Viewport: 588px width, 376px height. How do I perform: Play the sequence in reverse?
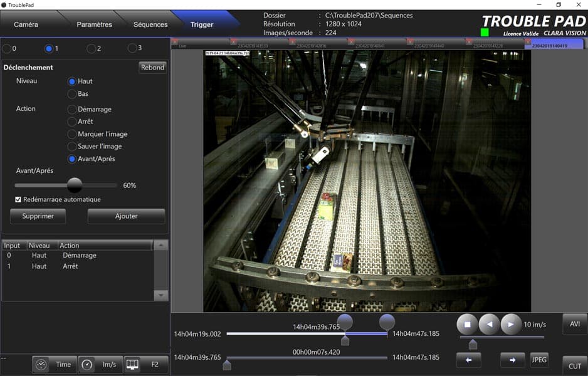[489, 325]
